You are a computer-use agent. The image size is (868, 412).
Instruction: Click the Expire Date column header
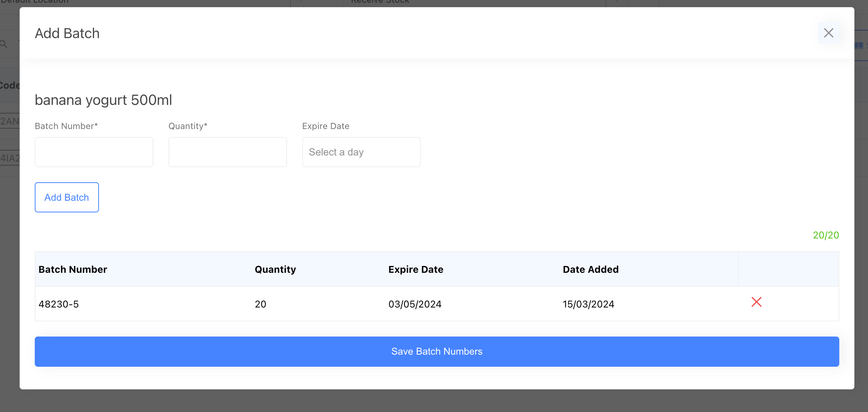point(415,269)
